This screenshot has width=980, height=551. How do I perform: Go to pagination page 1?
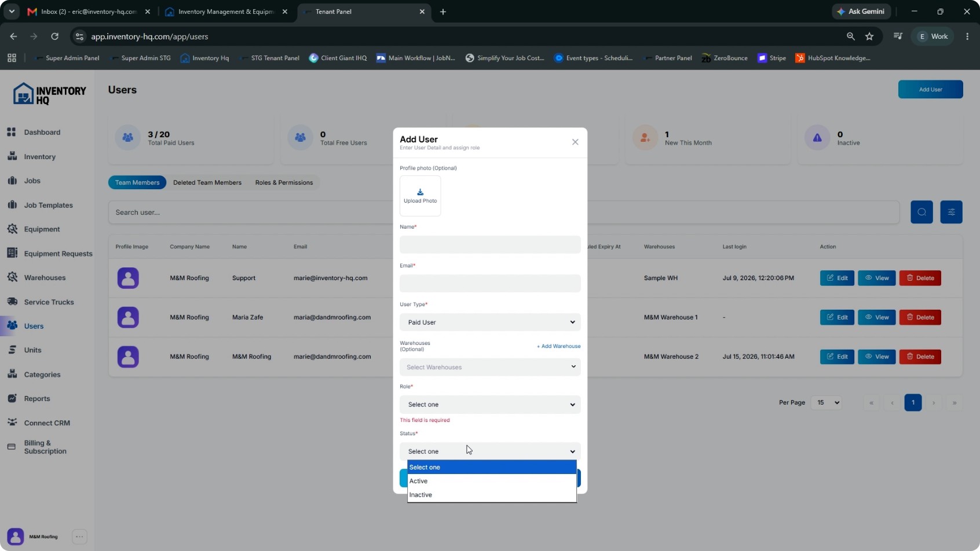click(x=913, y=402)
